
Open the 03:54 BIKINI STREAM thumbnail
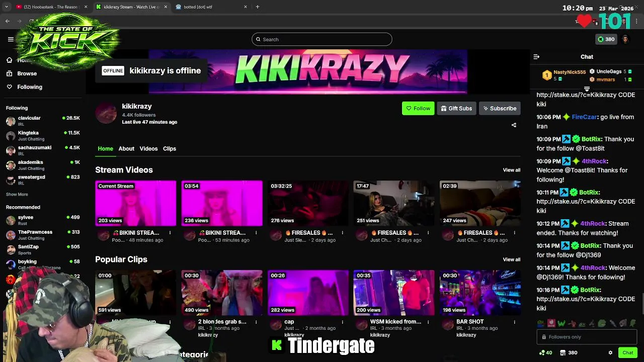pos(222,203)
